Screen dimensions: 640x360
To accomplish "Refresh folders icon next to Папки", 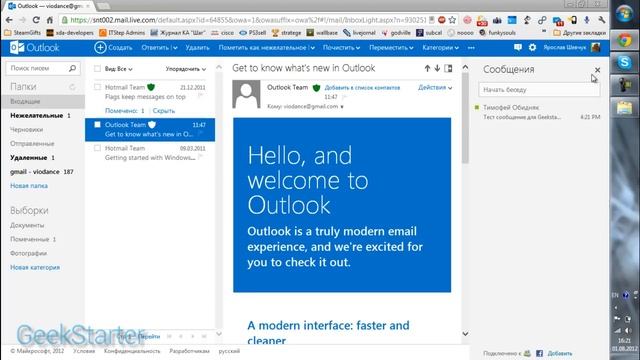I will [72, 87].
